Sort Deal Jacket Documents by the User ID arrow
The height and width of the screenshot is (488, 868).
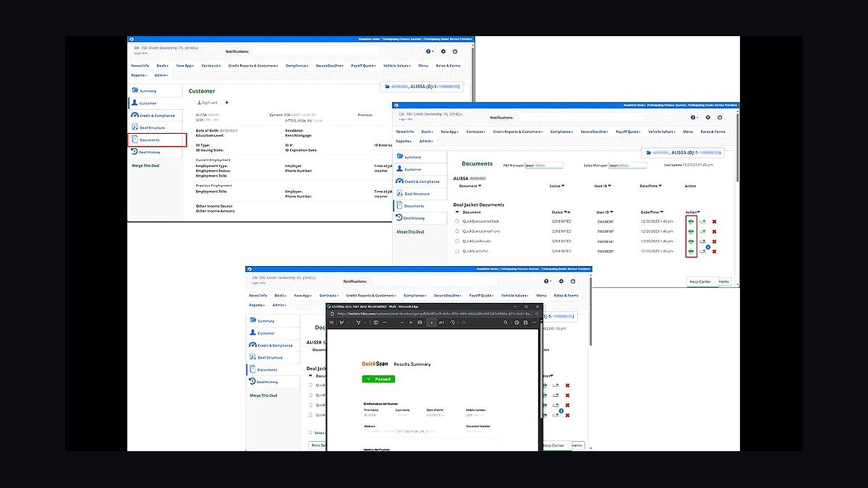[x=611, y=212]
